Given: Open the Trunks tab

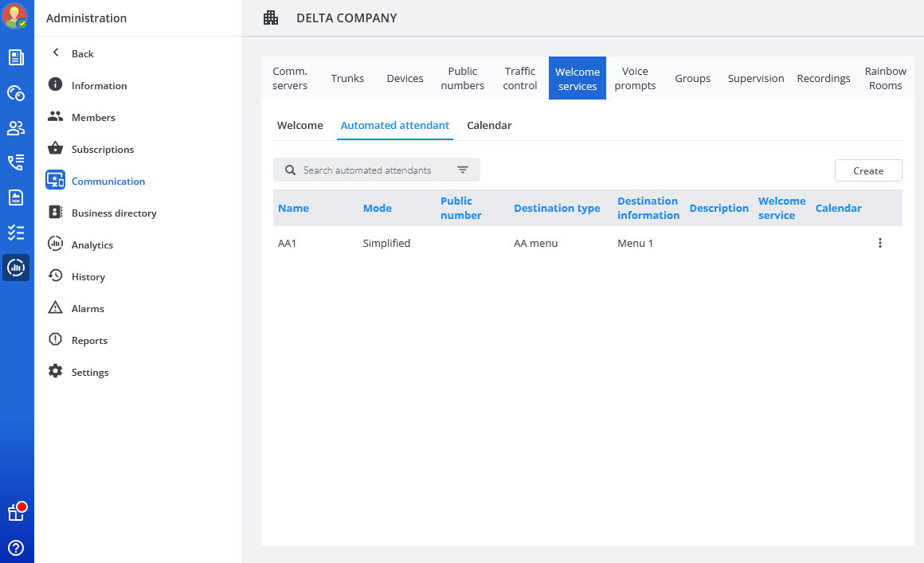Looking at the screenshot, I should [x=347, y=78].
